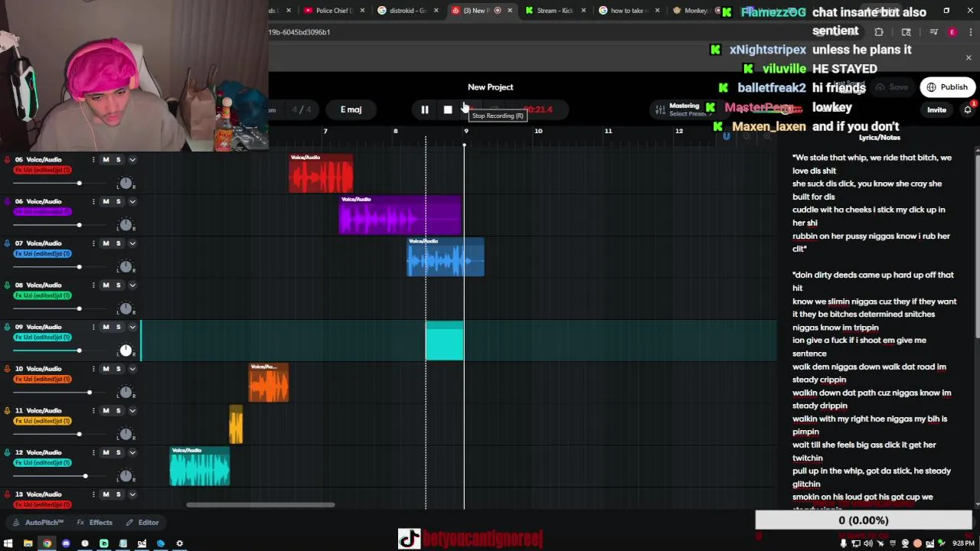Viewport: 980px width, 551px height.
Task: Click the pan knob on track 10
Action: (x=126, y=393)
